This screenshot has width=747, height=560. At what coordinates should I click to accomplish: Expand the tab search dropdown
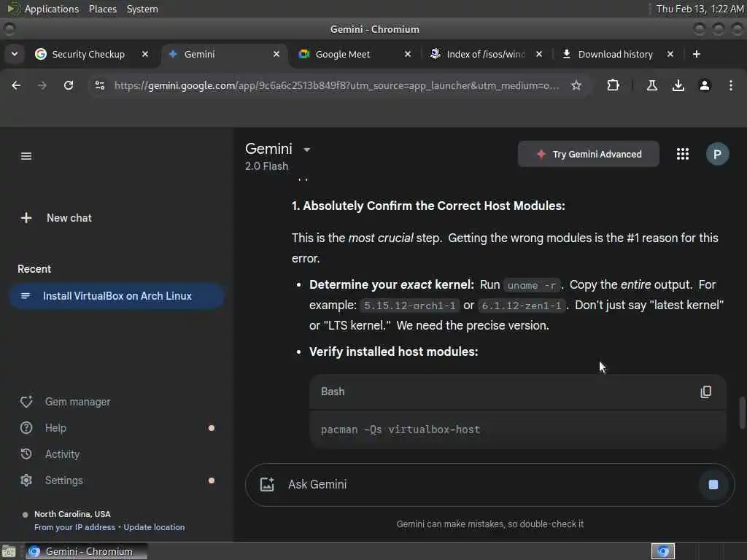coord(15,54)
